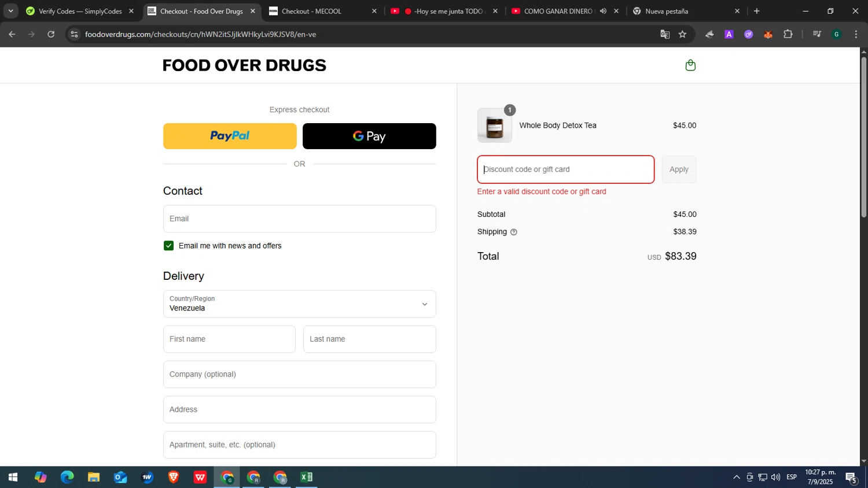Open WPS Office icon in taskbar

pos(200,477)
